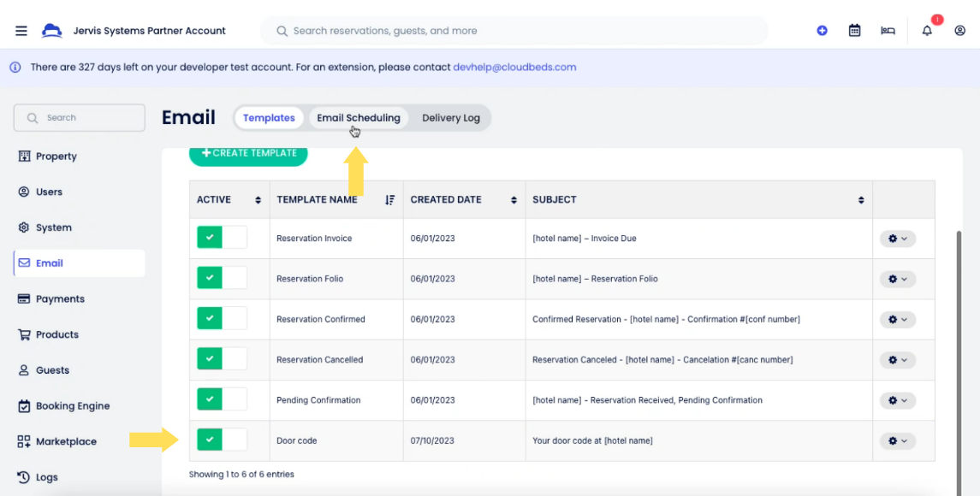The image size is (980, 496).
Task: Switch to the Email Scheduling tab
Action: click(358, 118)
